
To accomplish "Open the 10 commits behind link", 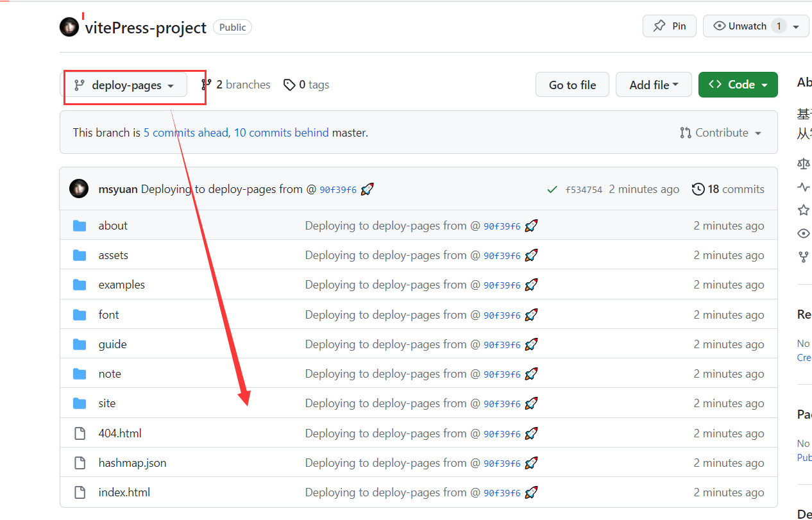I will pos(282,133).
